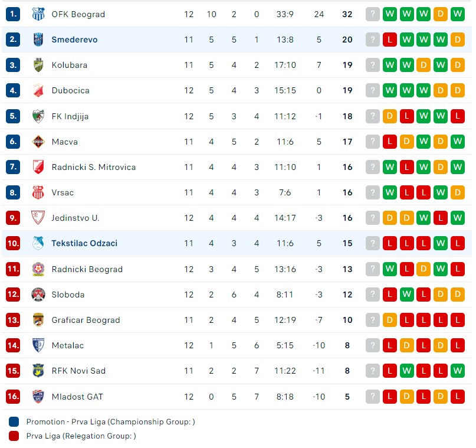
Task: Click the Kolubara club crest
Action: 38,65
